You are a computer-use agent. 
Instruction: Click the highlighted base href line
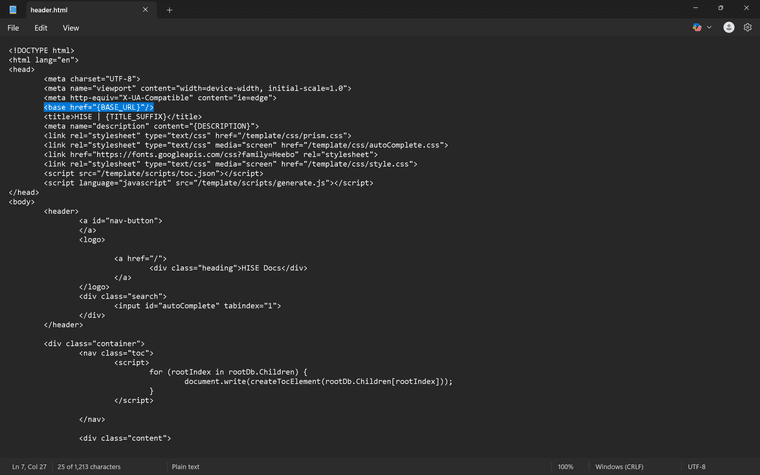tap(99, 107)
